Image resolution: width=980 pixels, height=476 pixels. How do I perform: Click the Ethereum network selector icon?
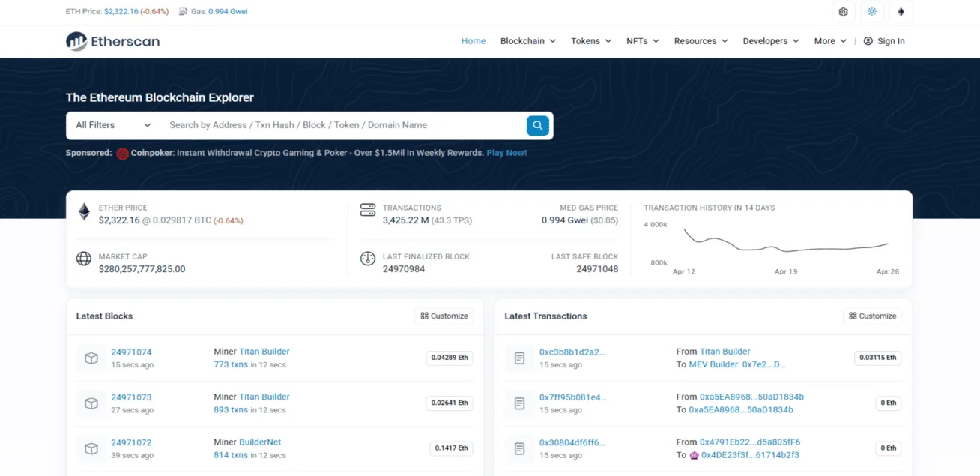[x=901, y=12]
